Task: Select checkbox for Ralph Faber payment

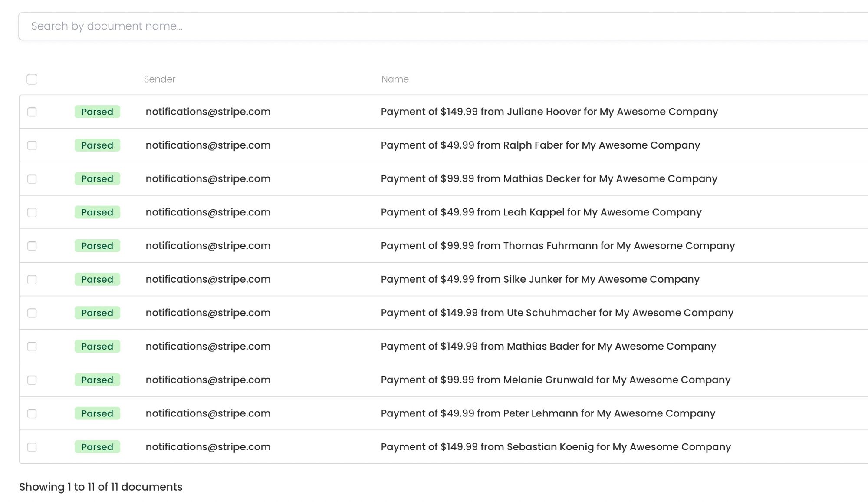Action: [32, 145]
